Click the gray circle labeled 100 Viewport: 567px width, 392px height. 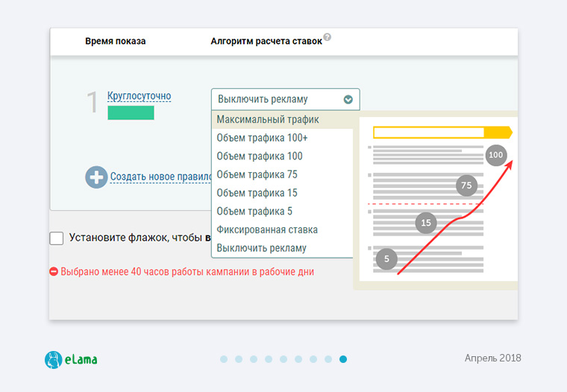tap(496, 155)
